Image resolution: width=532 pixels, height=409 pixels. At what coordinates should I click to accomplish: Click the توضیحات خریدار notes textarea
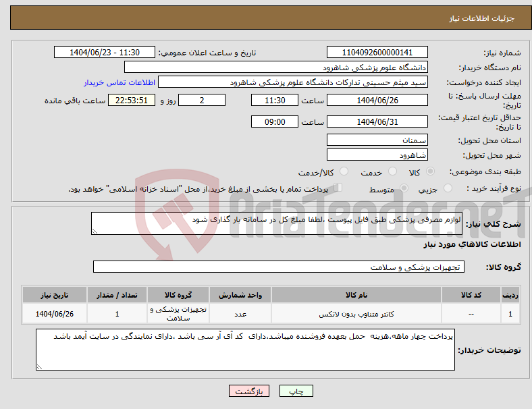245,350
